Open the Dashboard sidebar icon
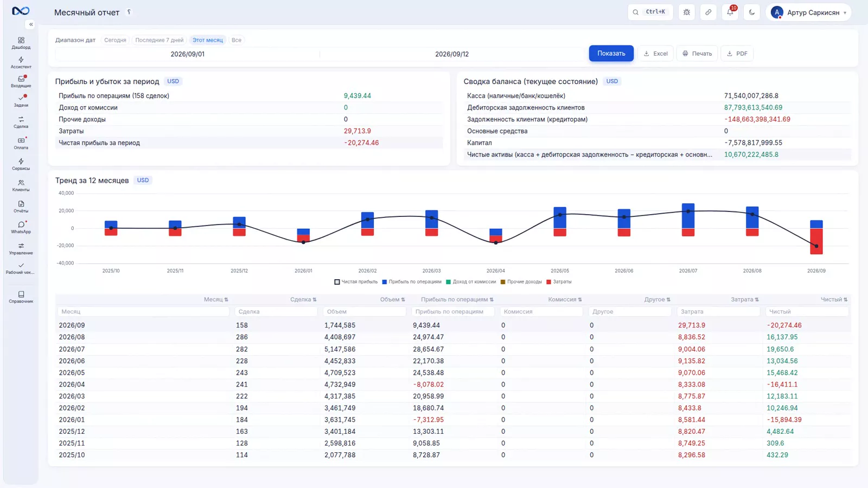 click(21, 43)
